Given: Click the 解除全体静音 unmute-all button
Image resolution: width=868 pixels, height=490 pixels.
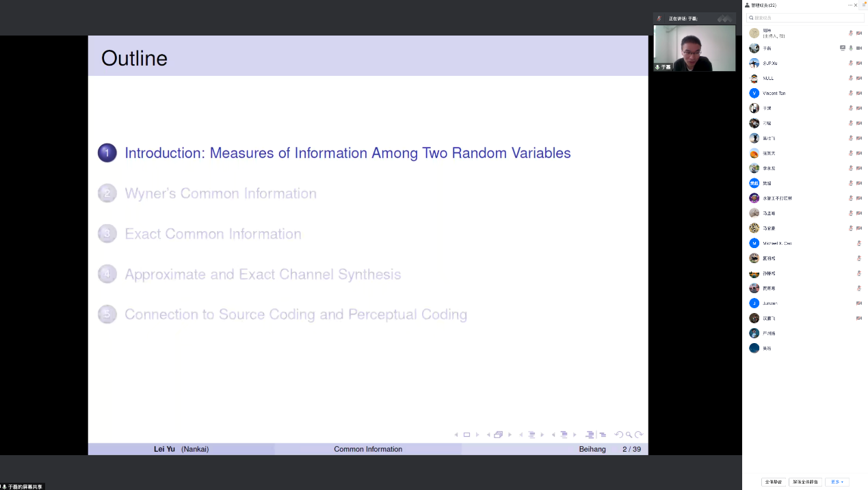Looking at the screenshot, I should point(806,482).
